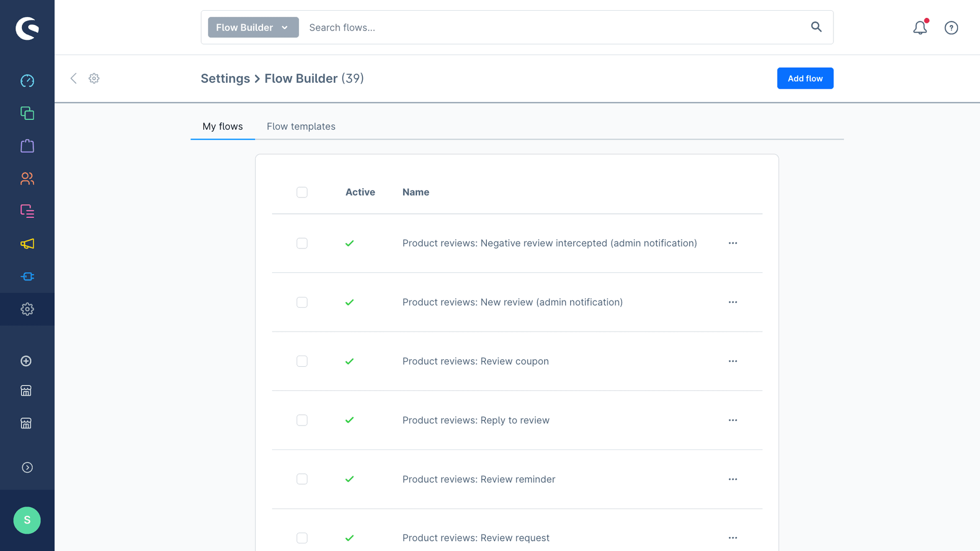Open the Extensions plug icon
Screen dimensions: 980x551
27,277
